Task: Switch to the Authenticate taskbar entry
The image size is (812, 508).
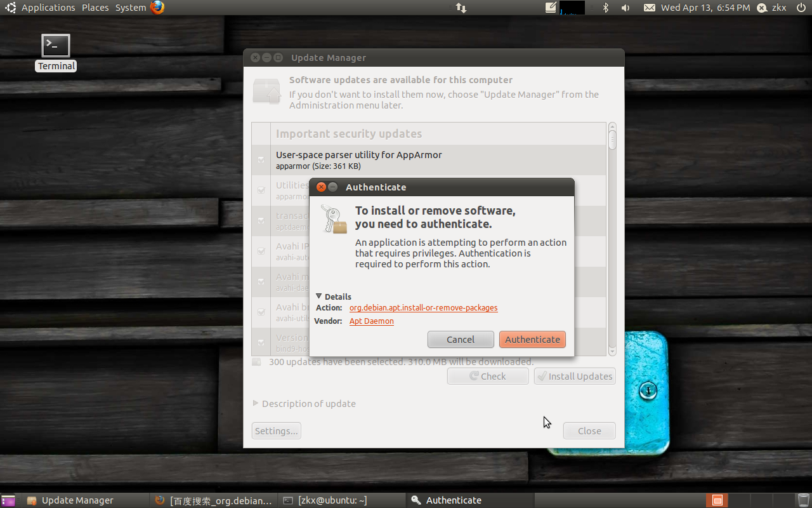Action: (469, 500)
